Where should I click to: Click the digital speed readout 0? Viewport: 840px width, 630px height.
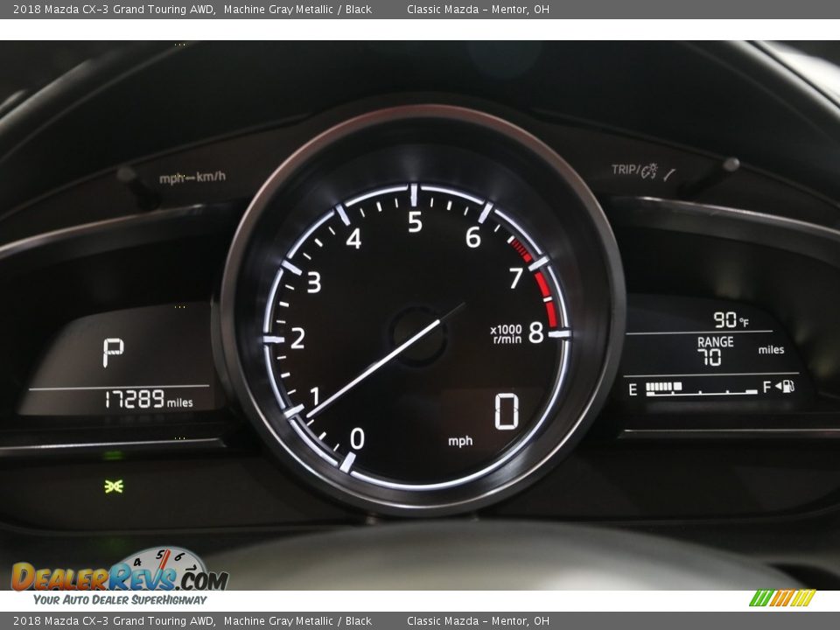tap(507, 411)
